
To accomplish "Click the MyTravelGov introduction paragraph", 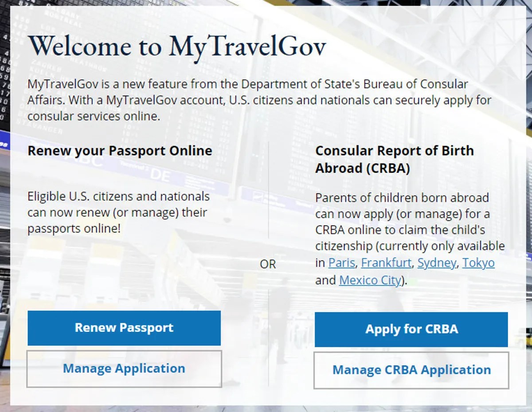I will 259,100.
